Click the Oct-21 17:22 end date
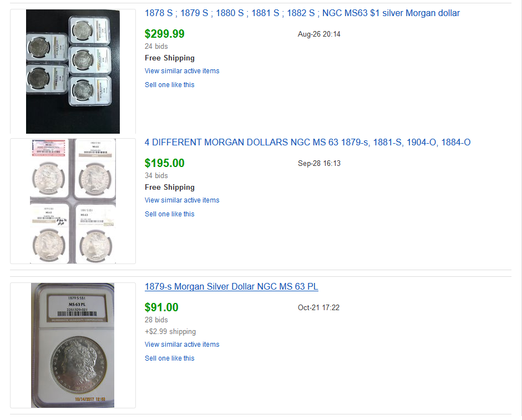The height and width of the screenshot is (420, 522). (318, 307)
